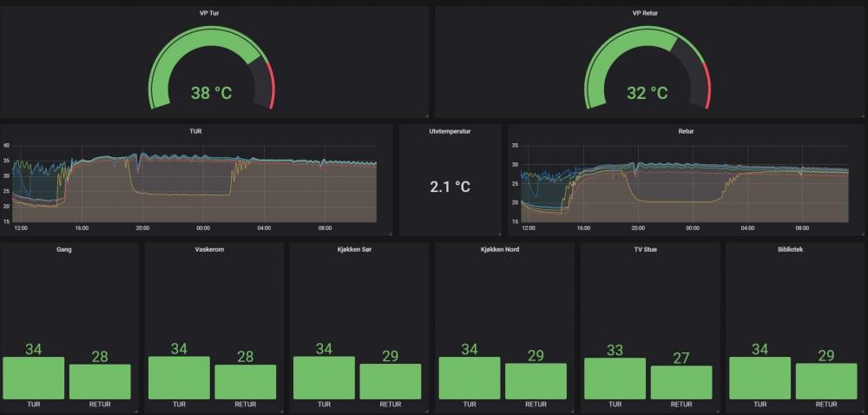Click the resize handle of Utetemperatur panel
The image size is (868, 415).
[x=498, y=233]
